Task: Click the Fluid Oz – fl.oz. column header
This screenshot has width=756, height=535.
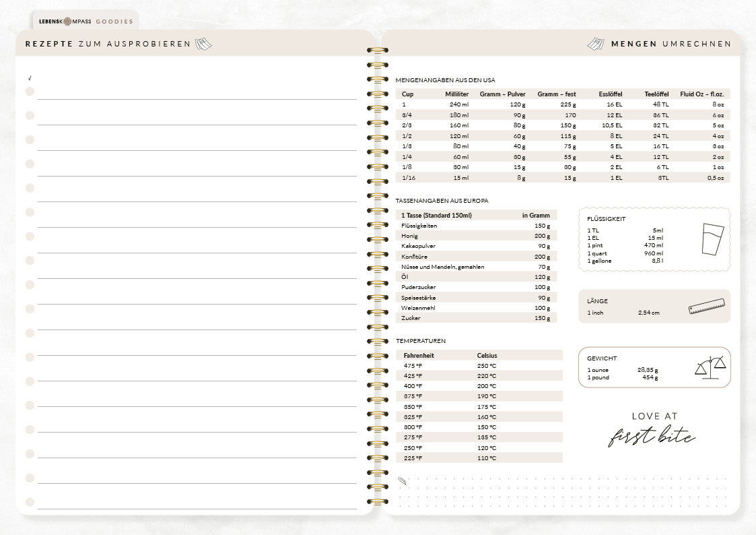Action: [702, 94]
